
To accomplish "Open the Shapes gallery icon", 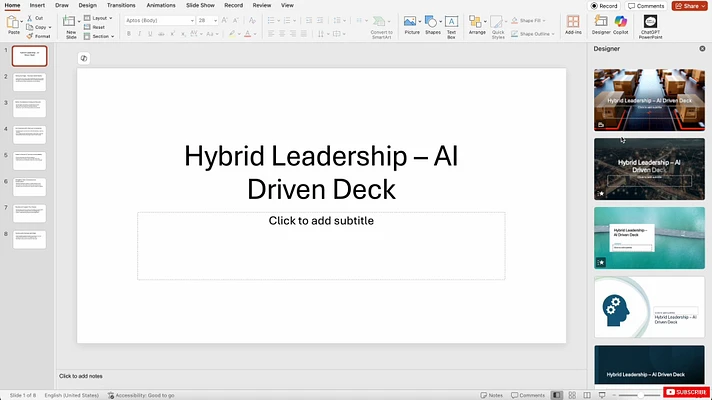I will click(x=432, y=21).
